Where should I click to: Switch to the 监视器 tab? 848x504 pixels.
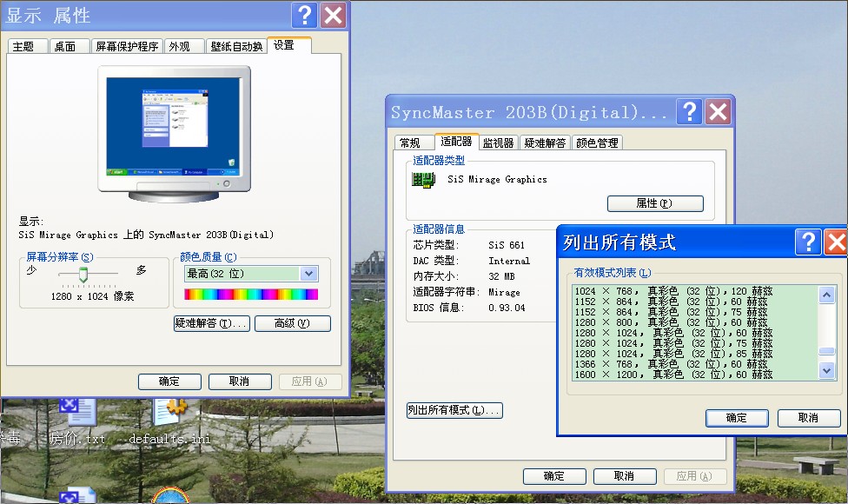498,143
